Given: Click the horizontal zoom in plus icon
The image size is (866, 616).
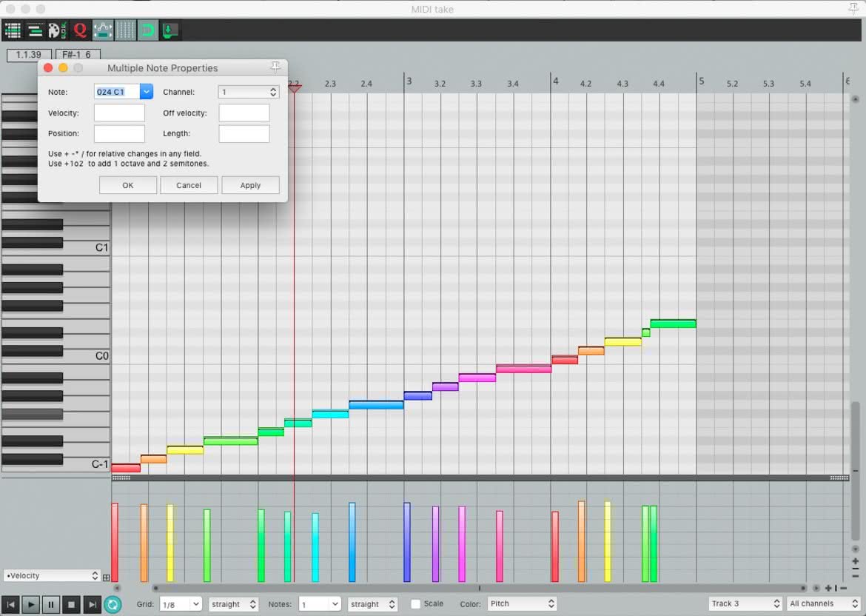Looking at the screenshot, I should tap(828, 589).
